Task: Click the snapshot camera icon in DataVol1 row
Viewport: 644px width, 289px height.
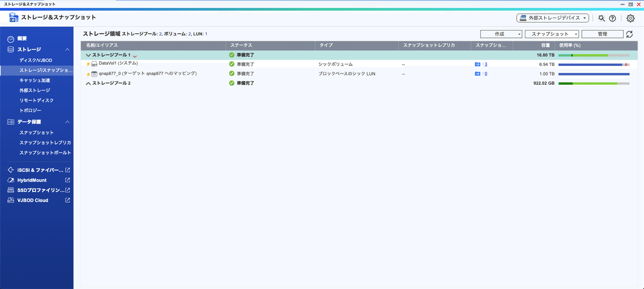Action: 478,64
